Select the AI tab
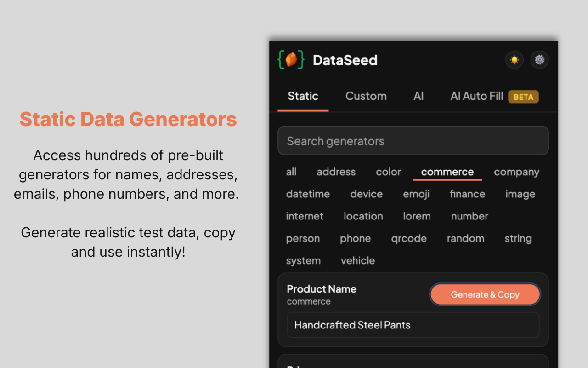The width and height of the screenshot is (588, 368). pos(418,96)
